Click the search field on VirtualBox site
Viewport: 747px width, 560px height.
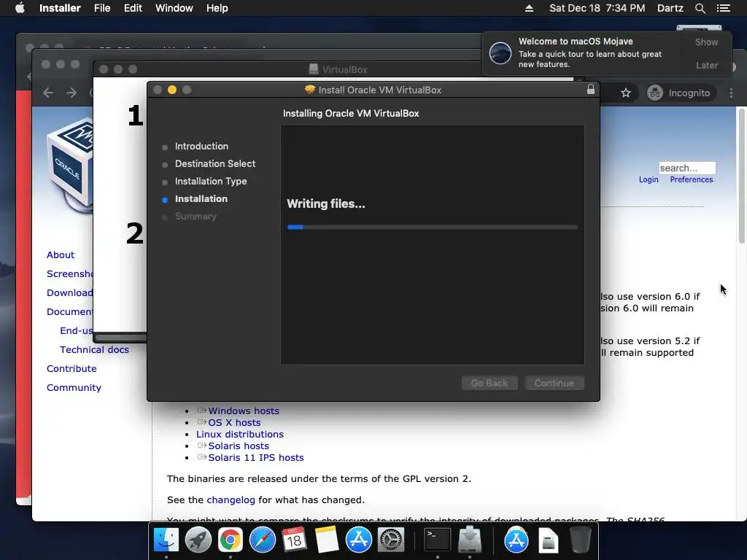pyautogui.click(x=687, y=168)
